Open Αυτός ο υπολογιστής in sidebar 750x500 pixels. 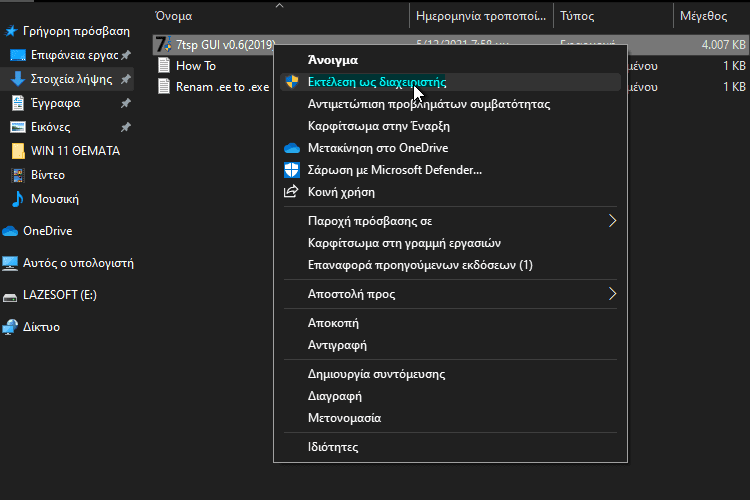click(x=78, y=263)
